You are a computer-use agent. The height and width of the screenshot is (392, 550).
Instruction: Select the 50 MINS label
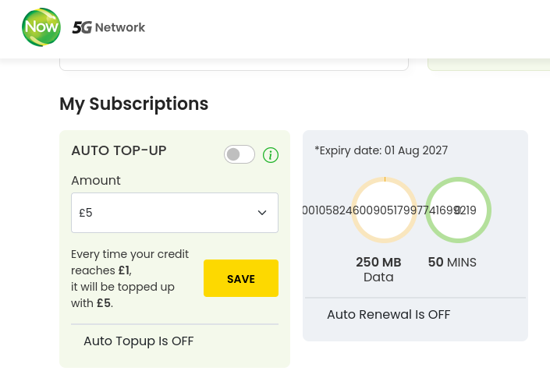pos(452,263)
